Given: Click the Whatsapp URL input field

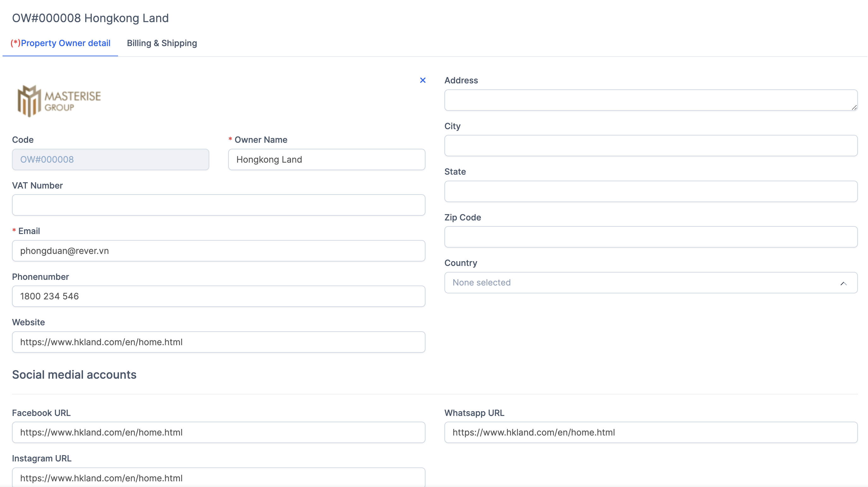Looking at the screenshot, I should pos(650,432).
